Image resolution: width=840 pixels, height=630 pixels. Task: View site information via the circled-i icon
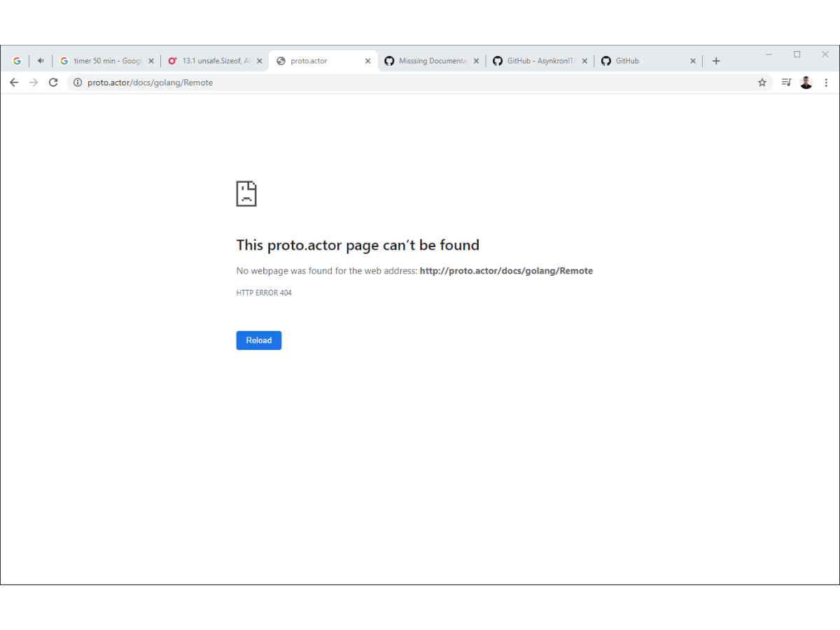tap(77, 82)
